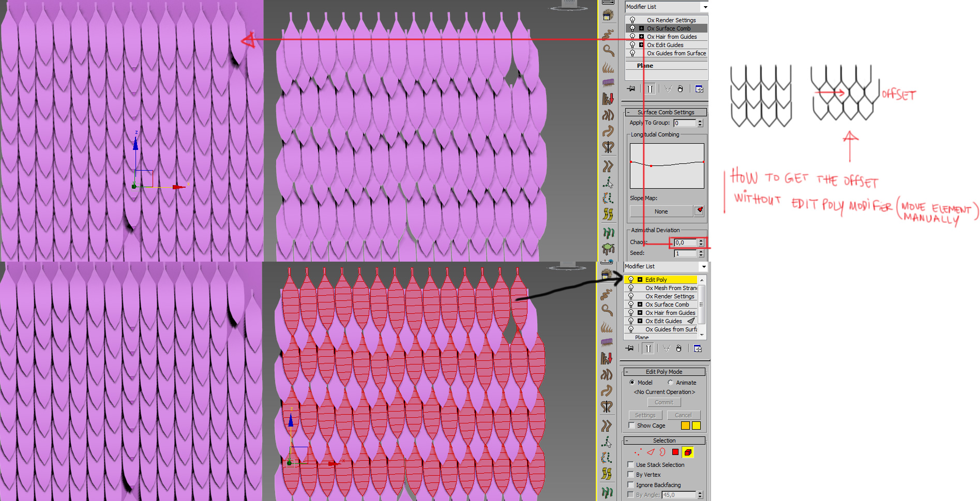Click the Slope Map None button

[x=661, y=211]
